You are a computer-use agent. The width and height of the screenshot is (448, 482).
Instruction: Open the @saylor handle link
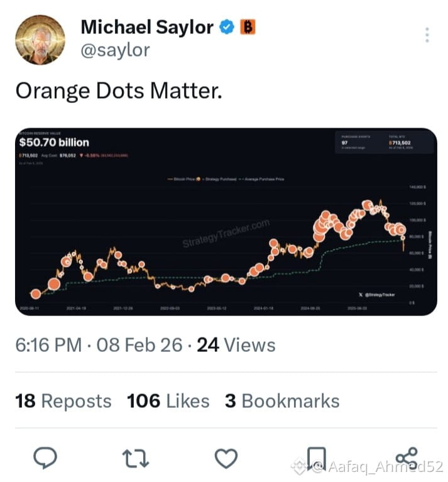(115, 50)
